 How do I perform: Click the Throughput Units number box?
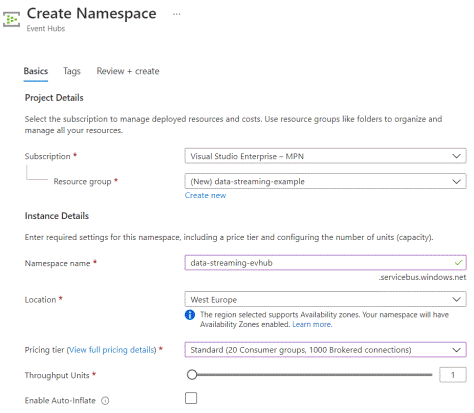coord(453,375)
